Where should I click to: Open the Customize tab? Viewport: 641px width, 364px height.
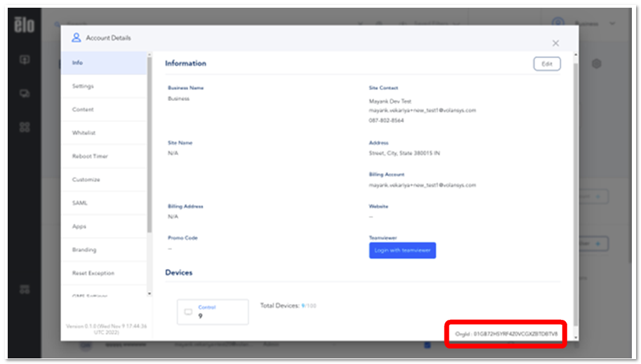[x=104, y=180]
